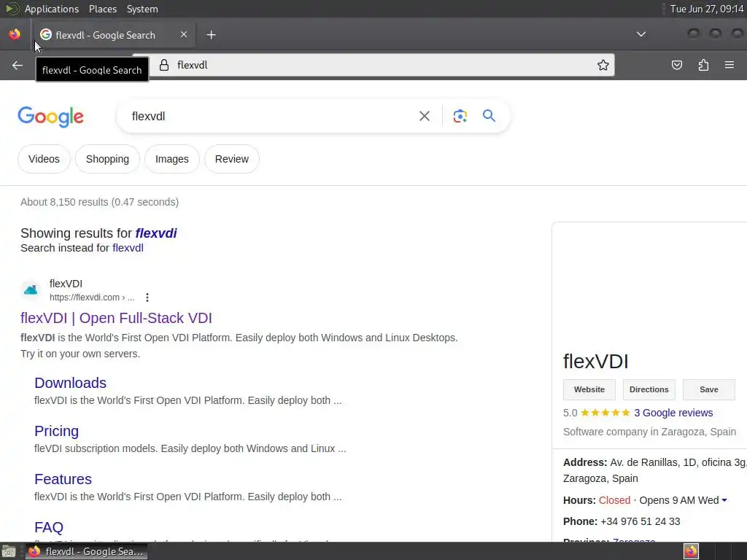The height and width of the screenshot is (560, 747).
Task: Open a new tab with plus button
Action: pos(211,35)
